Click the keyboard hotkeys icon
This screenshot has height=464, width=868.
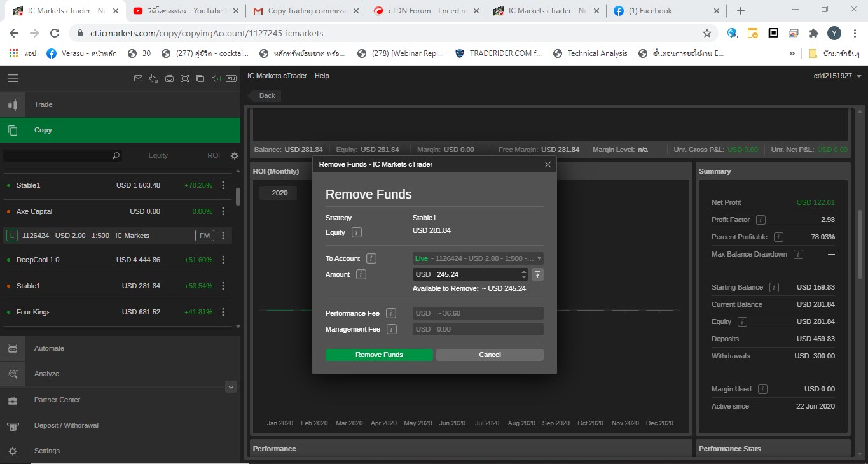169,78
